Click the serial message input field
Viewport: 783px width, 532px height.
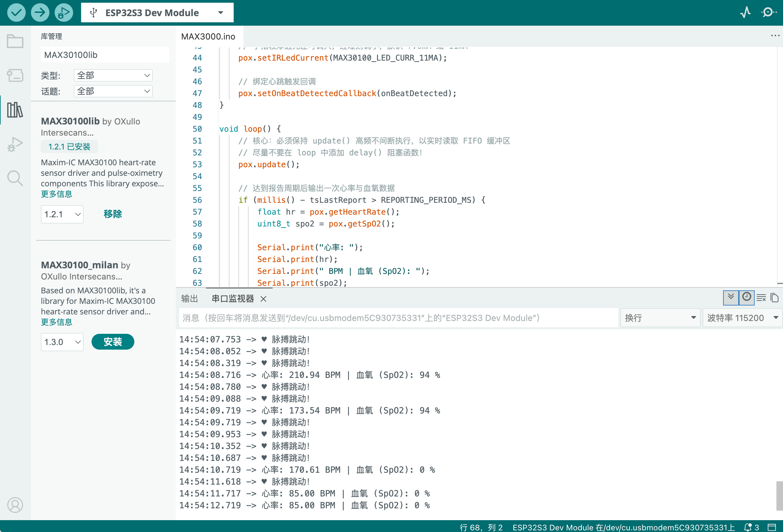click(398, 318)
